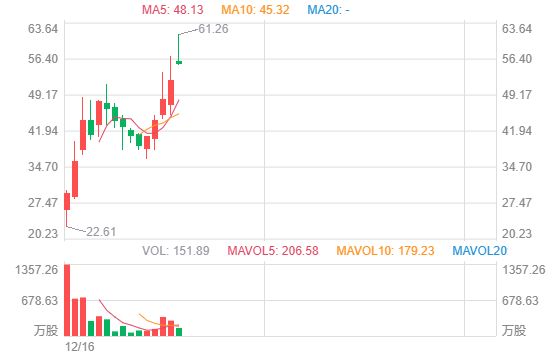Click the left axis 41.94 price label
The width and height of the screenshot is (560, 360).
click(x=43, y=131)
